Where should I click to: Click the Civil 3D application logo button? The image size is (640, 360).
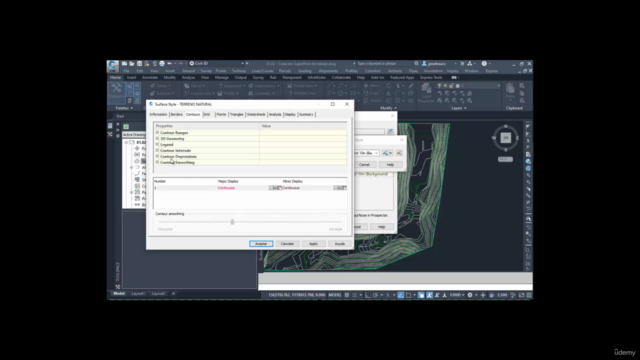(113, 66)
